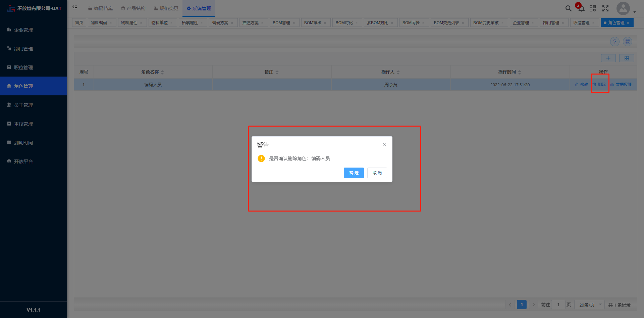This screenshot has height=318, width=644.
Task: Click the round icon beside the help icon
Action: click(x=628, y=42)
